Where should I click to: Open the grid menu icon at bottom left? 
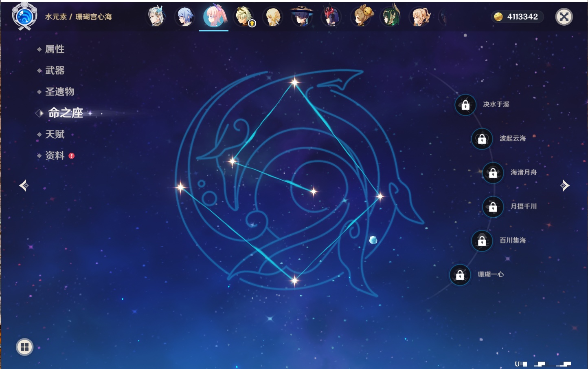pos(24,347)
